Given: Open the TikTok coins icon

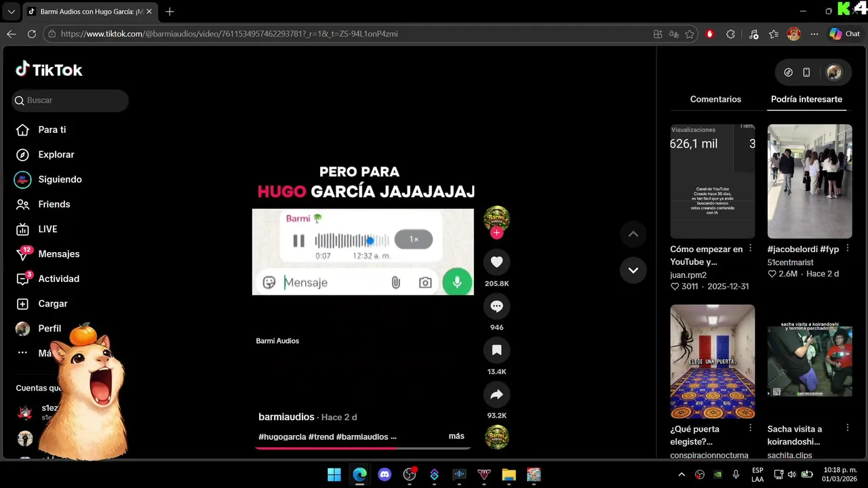Looking at the screenshot, I should coord(788,73).
